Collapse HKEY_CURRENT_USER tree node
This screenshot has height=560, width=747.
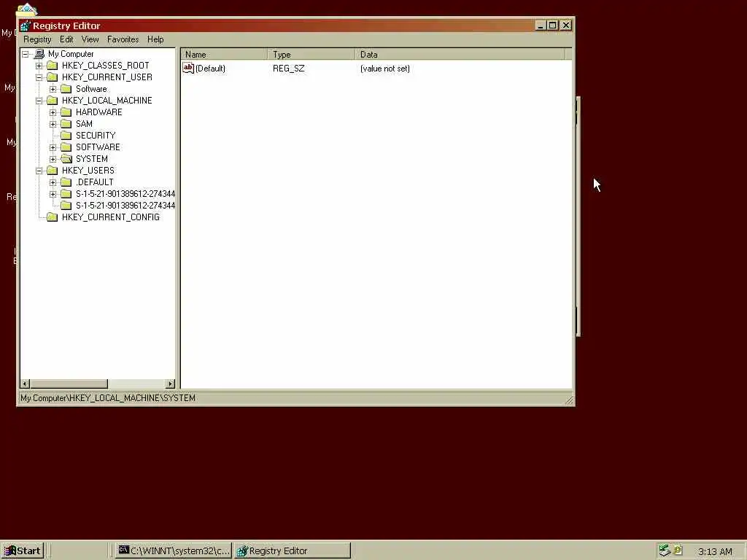pos(39,77)
